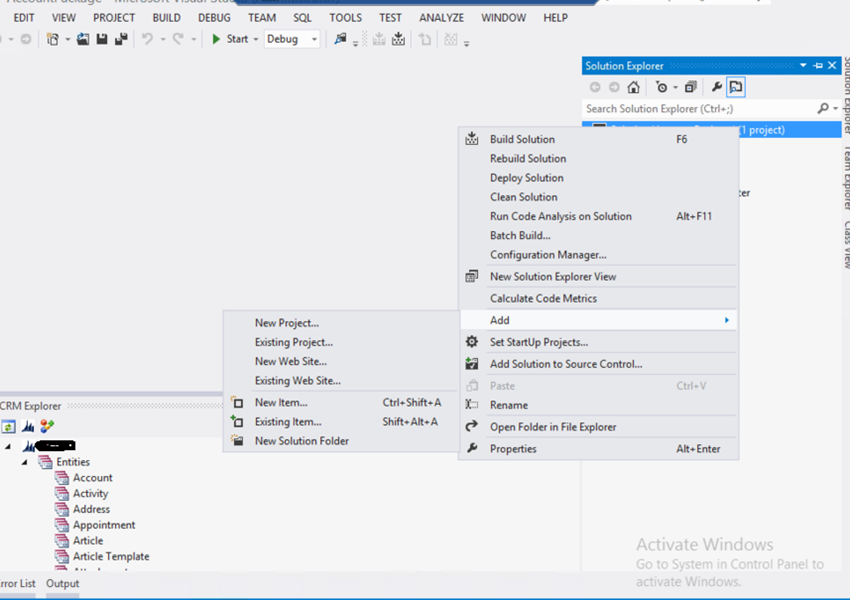Choose New Project in Add submenu
Image resolution: width=850 pixels, height=600 pixels.
pos(341,323)
